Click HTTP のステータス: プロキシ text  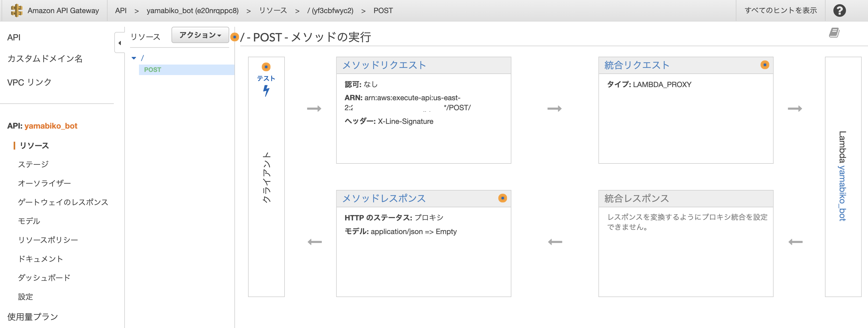(x=394, y=218)
